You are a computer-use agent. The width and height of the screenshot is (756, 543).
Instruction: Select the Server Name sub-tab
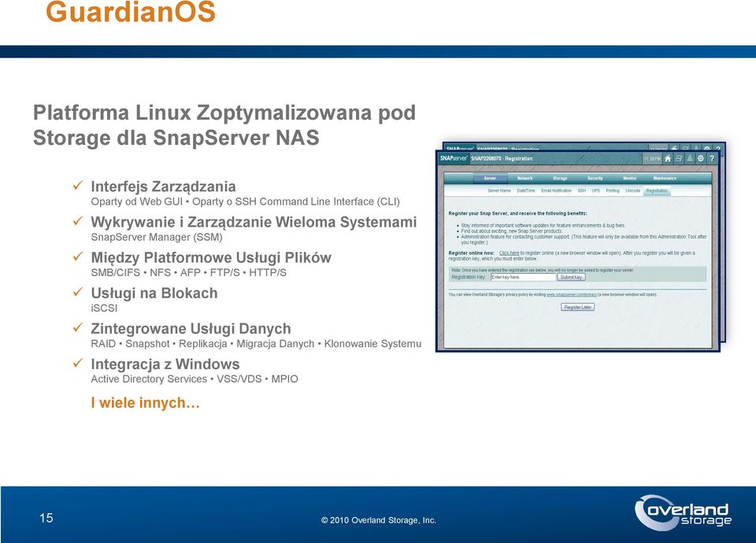point(499,190)
